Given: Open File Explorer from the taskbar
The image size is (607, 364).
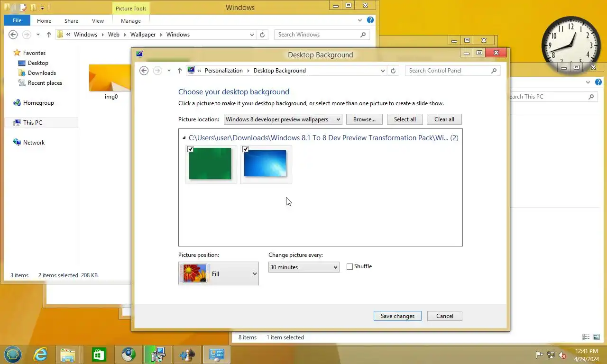Looking at the screenshot, I should tap(68, 354).
